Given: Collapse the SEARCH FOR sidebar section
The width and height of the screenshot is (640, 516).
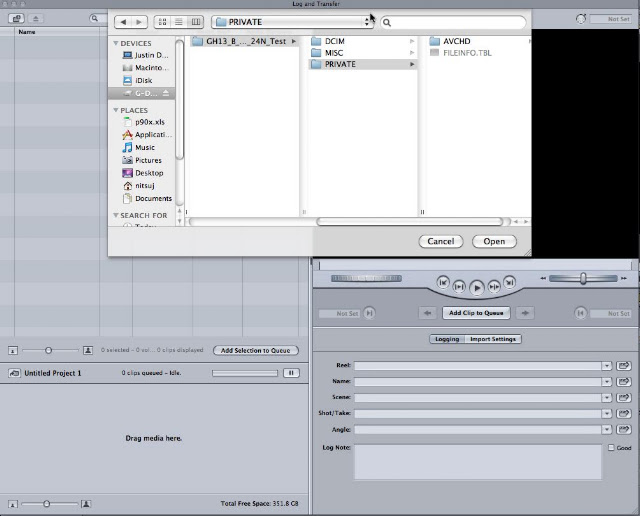Looking at the screenshot, I should (x=116, y=215).
